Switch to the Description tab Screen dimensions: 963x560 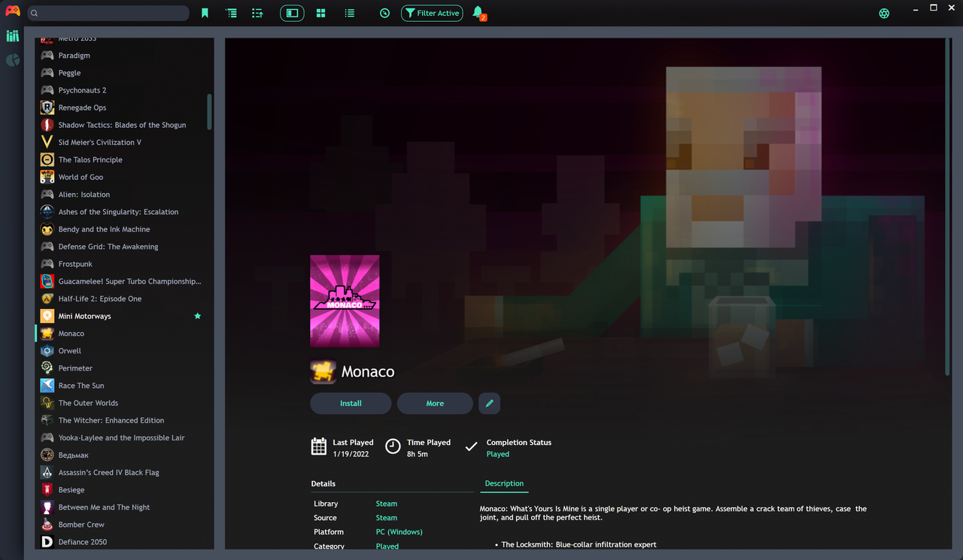point(504,483)
